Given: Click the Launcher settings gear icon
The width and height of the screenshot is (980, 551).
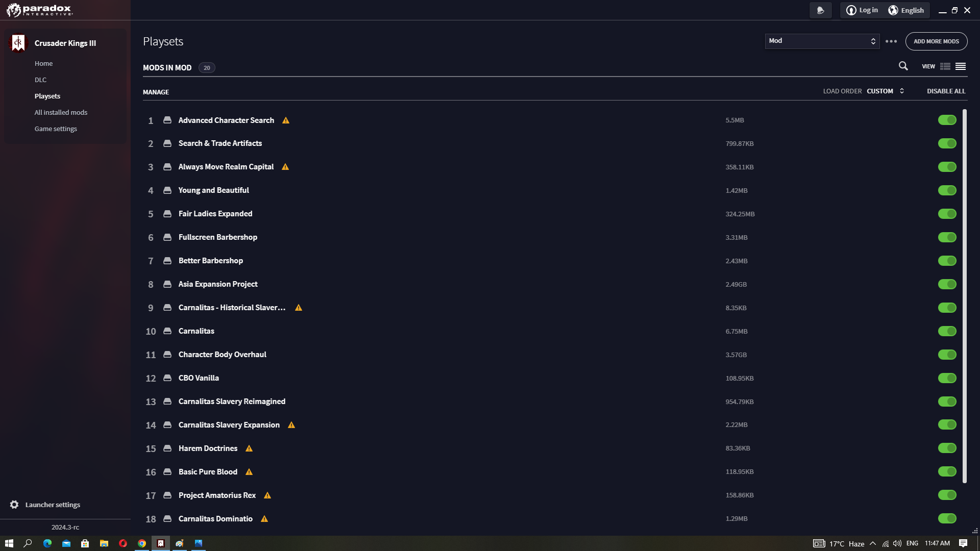Looking at the screenshot, I should (x=14, y=505).
